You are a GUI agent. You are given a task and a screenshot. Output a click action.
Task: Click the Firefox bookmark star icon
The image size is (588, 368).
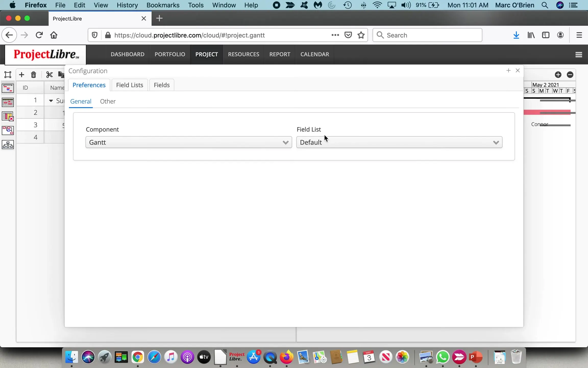361,35
